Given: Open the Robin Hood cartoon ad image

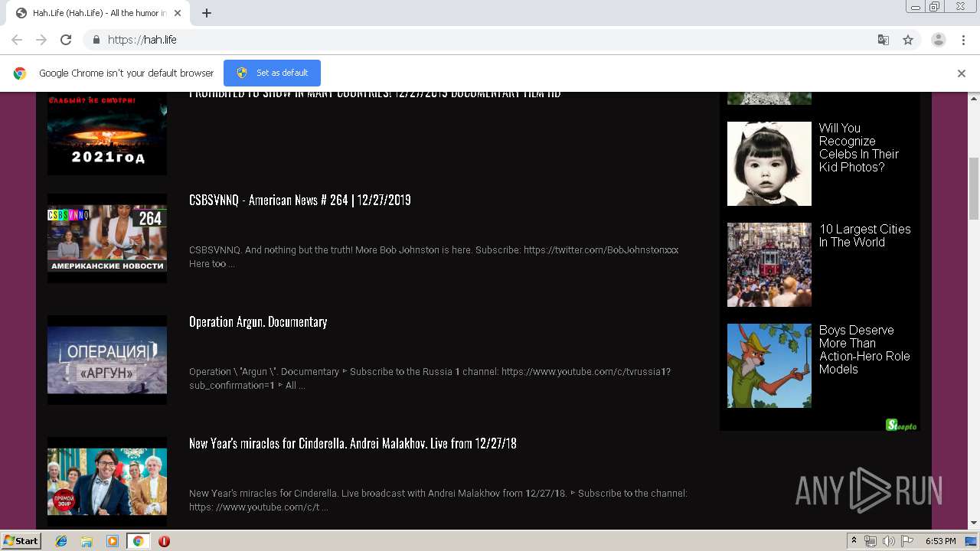Looking at the screenshot, I should click(769, 366).
